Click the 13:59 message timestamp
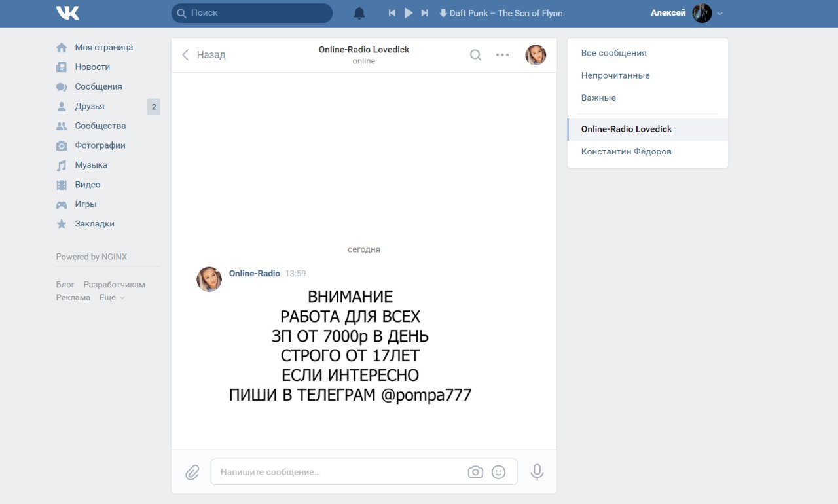The height and width of the screenshot is (504, 838). [x=295, y=274]
